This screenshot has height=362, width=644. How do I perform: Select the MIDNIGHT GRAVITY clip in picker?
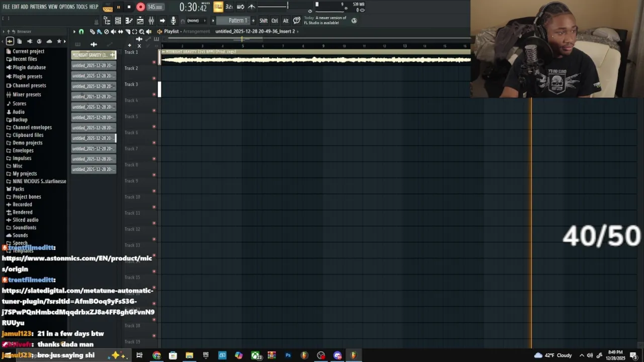(94, 55)
